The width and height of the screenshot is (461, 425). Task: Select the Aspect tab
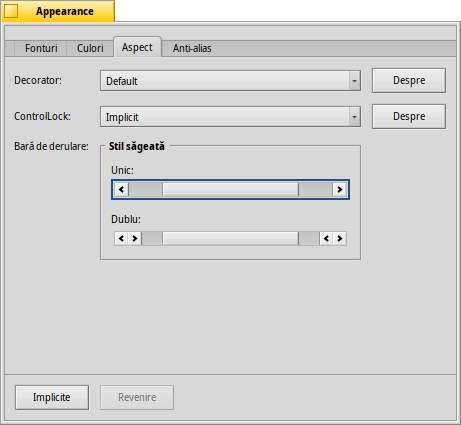click(x=137, y=47)
